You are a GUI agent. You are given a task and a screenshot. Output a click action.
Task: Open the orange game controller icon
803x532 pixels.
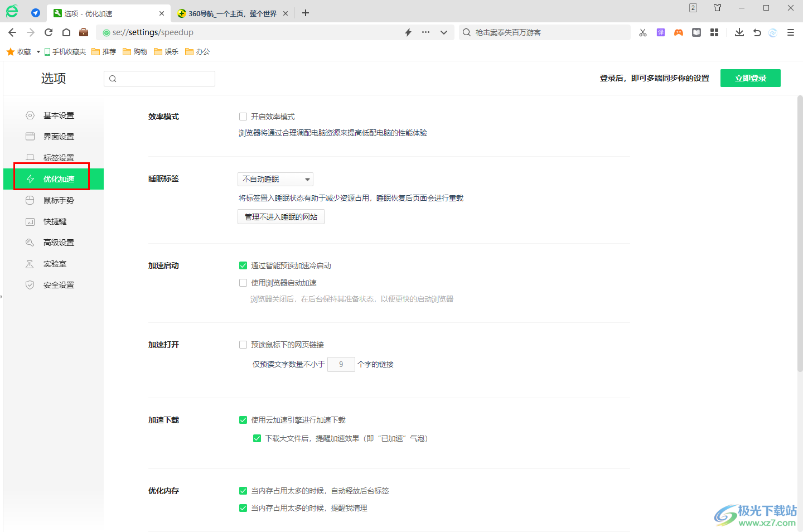(679, 32)
